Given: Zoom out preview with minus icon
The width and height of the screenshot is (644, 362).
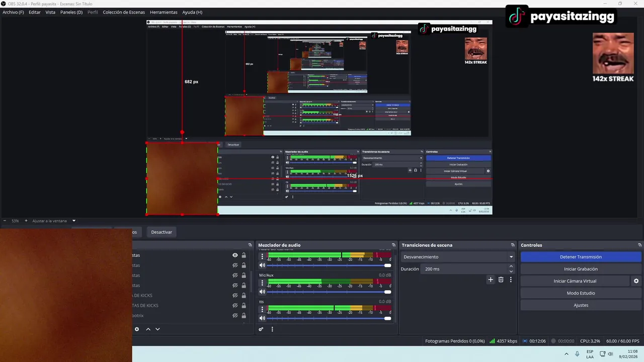Looking at the screenshot, I should pos(5,221).
